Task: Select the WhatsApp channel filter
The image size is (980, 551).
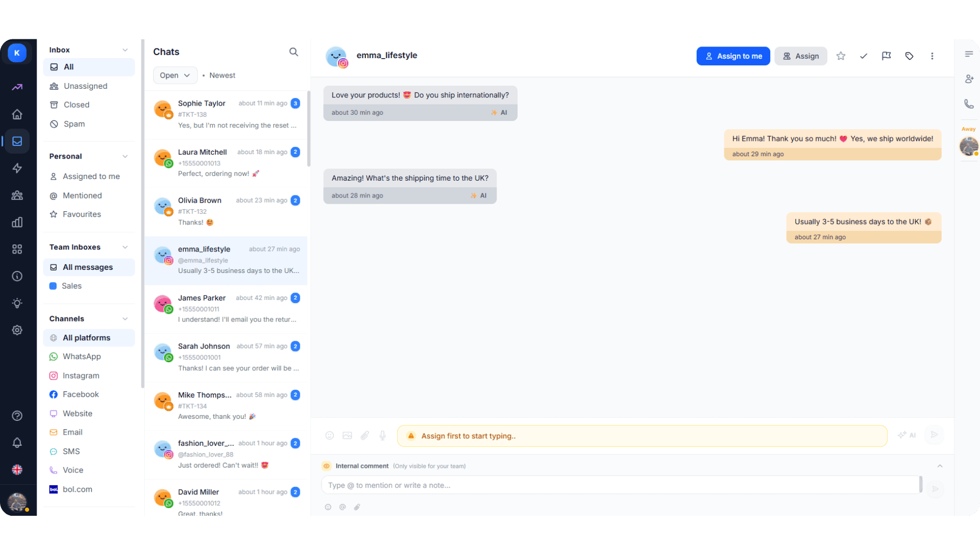Action: pos(81,356)
